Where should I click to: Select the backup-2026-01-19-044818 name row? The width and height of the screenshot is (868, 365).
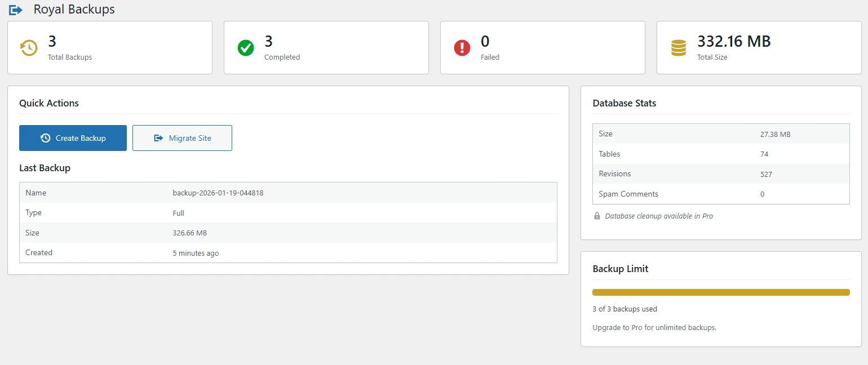click(x=289, y=193)
